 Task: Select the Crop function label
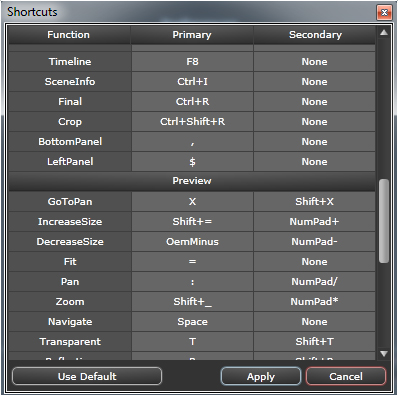[70, 122]
